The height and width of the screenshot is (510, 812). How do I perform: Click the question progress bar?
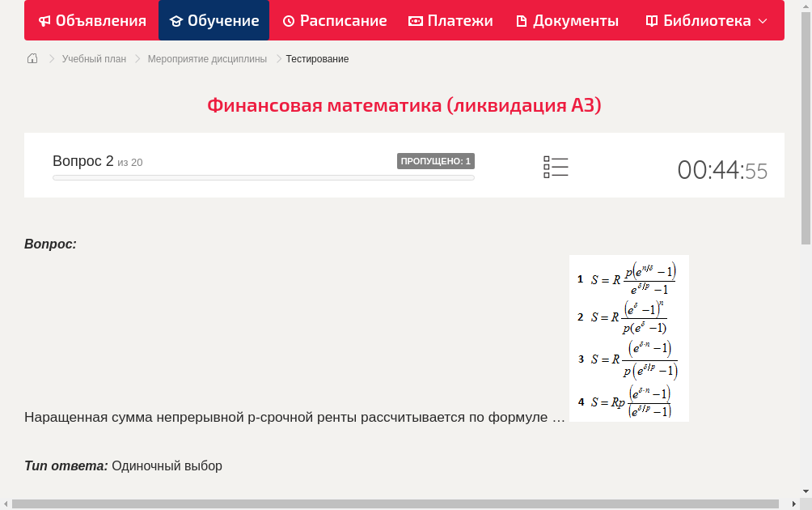pos(263,177)
